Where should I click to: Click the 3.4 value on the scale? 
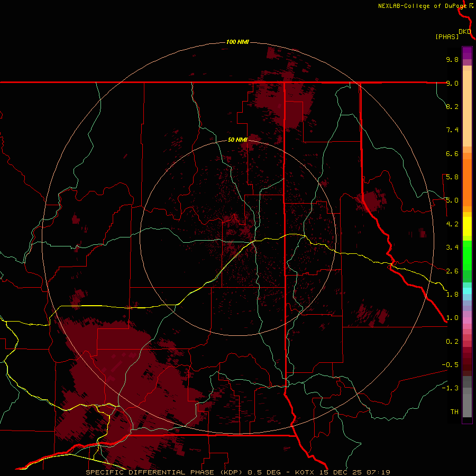pyautogui.click(x=452, y=248)
